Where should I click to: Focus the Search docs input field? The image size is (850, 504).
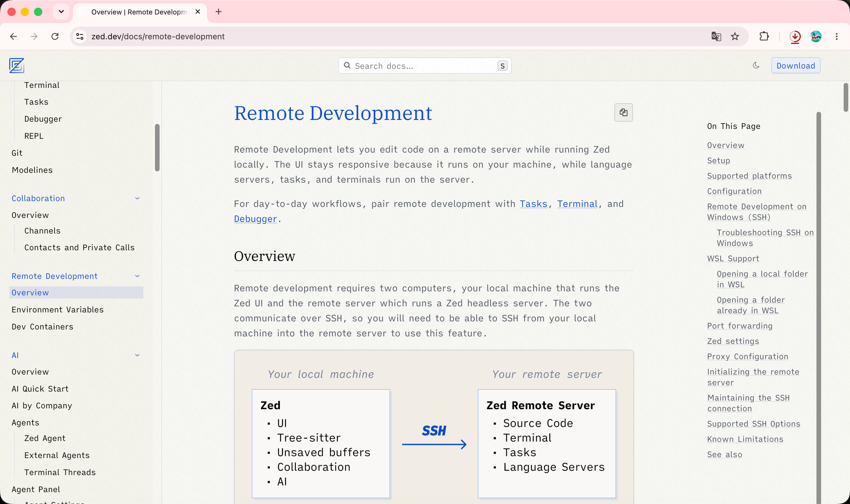coord(425,66)
